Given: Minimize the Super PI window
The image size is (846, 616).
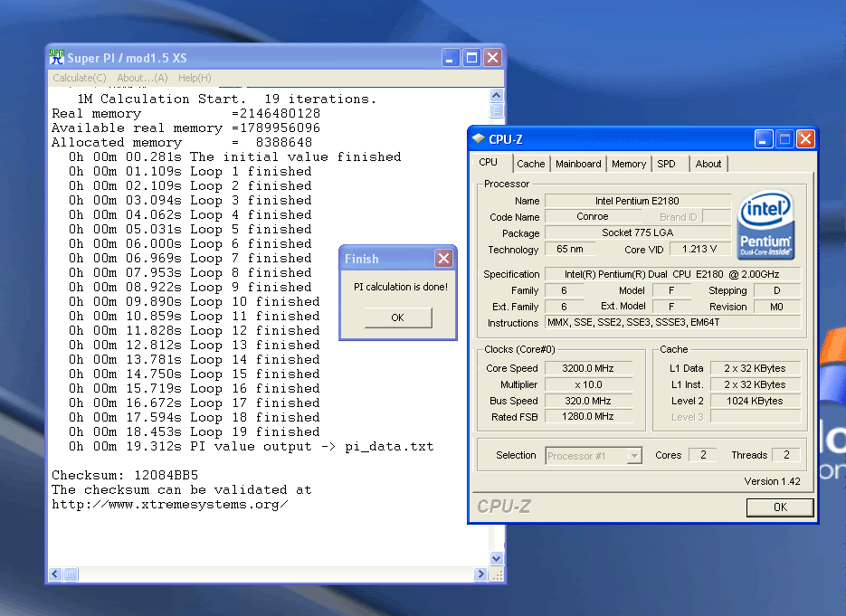Looking at the screenshot, I should point(451,58).
